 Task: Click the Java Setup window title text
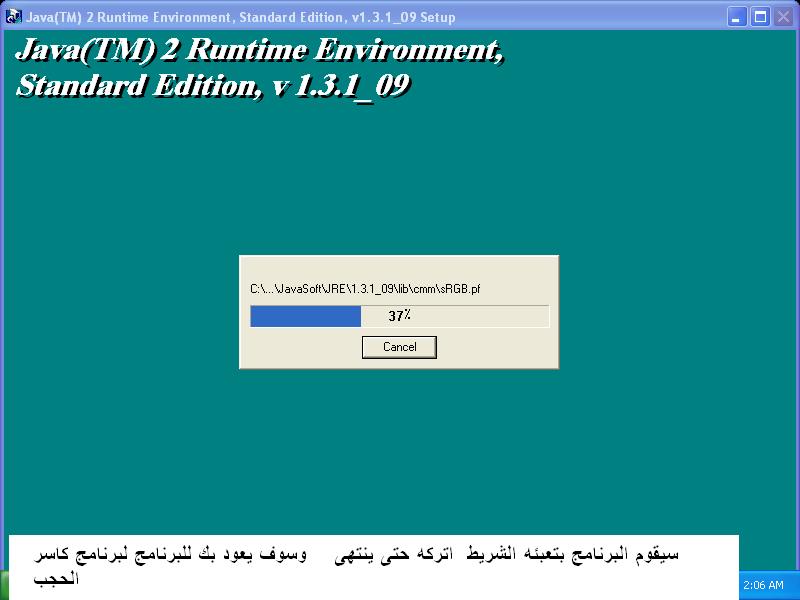(x=240, y=17)
